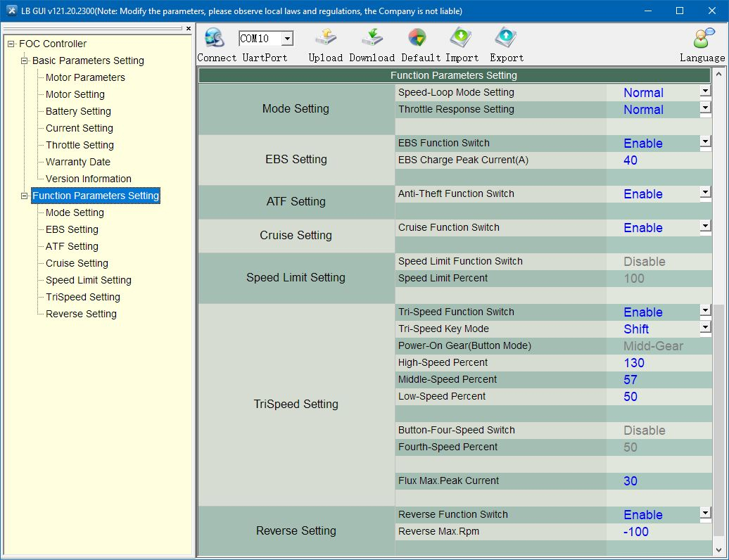This screenshot has width=729, height=560.
Task: Open the Anti-Theft Function Switch dropdown
Action: pos(705,193)
